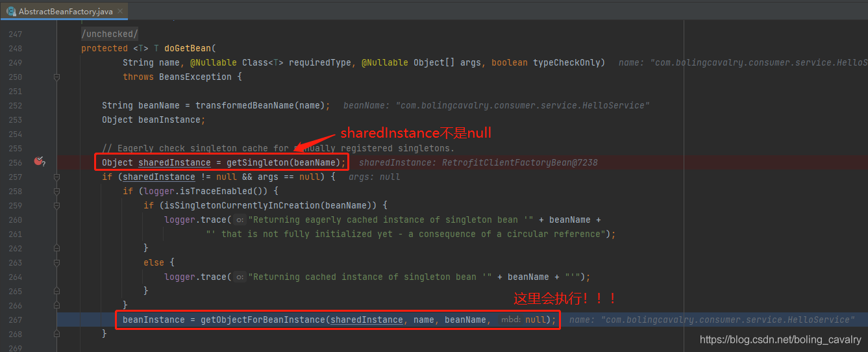Screen dimensions: 868x352
Task: Click the 'mbd:' parameter hint on line 267
Action: (512, 320)
